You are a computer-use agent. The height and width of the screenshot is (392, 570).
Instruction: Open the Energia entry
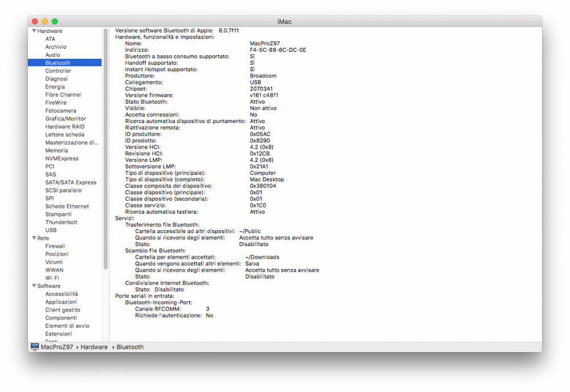point(55,87)
